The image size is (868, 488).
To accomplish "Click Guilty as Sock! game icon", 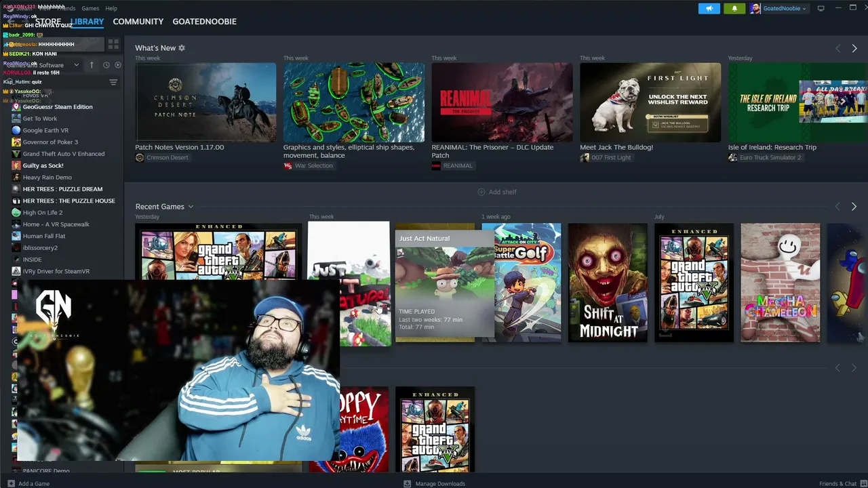I will [x=16, y=165].
